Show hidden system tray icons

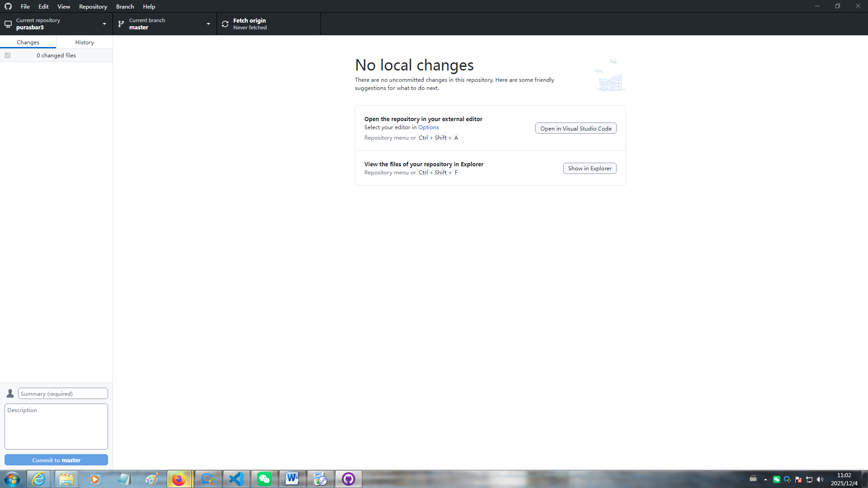coord(765,479)
